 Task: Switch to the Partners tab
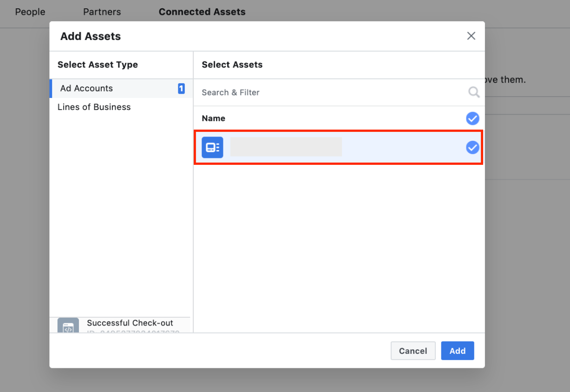pyautogui.click(x=102, y=12)
